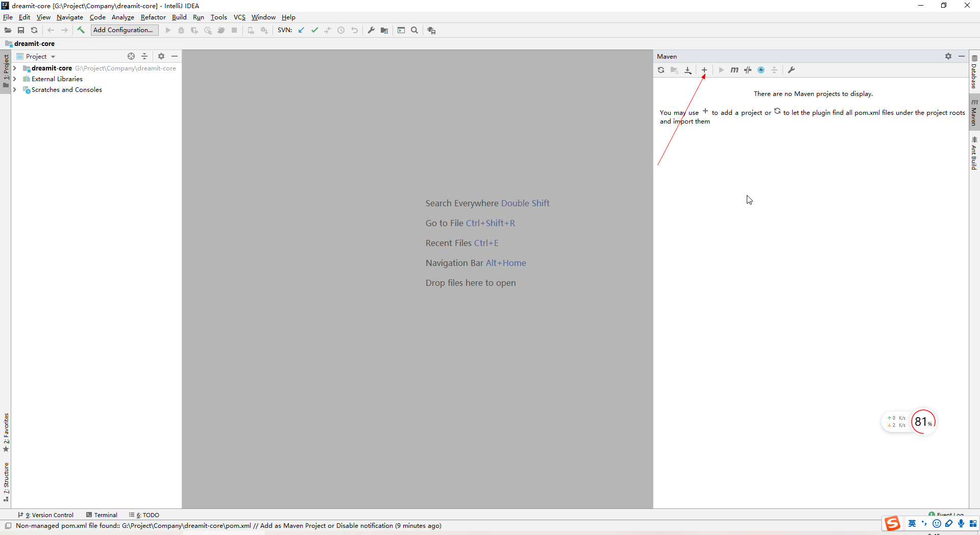Click the Maven Settings wrench icon
The height and width of the screenshot is (535, 980).
point(792,70)
